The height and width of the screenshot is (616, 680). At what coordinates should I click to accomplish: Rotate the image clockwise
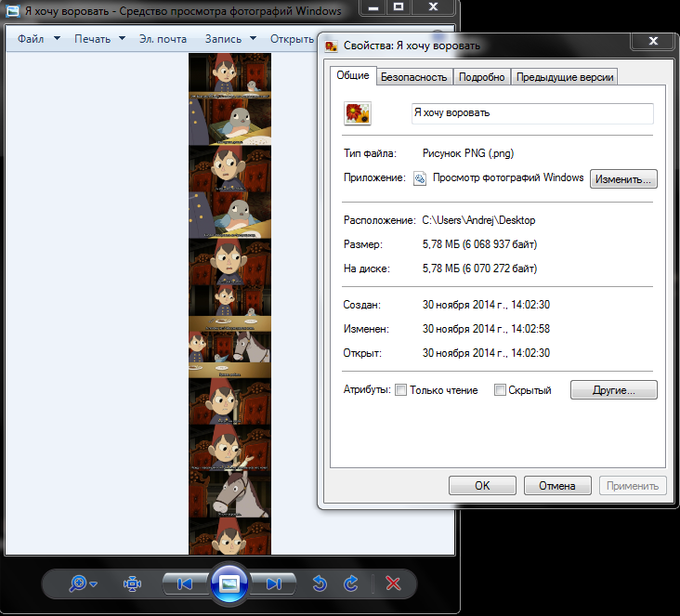(x=350, y=583)
